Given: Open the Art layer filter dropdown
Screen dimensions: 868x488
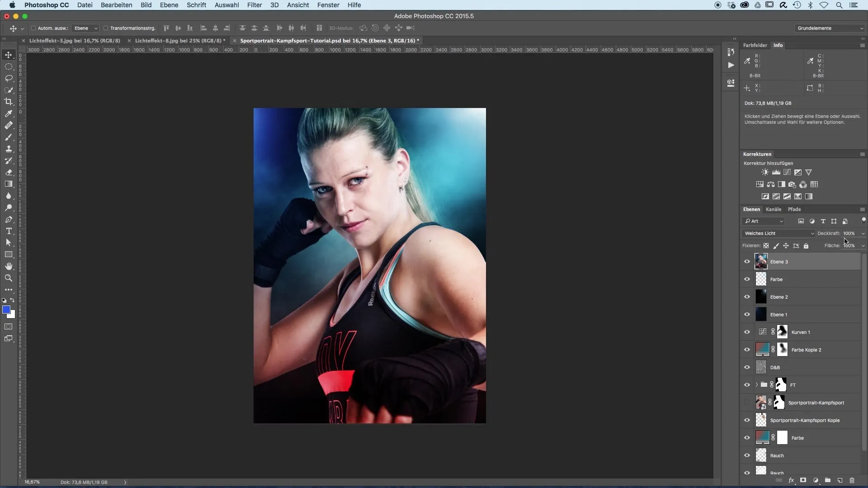Looking at the screenshot, I should tap(764, 221).
